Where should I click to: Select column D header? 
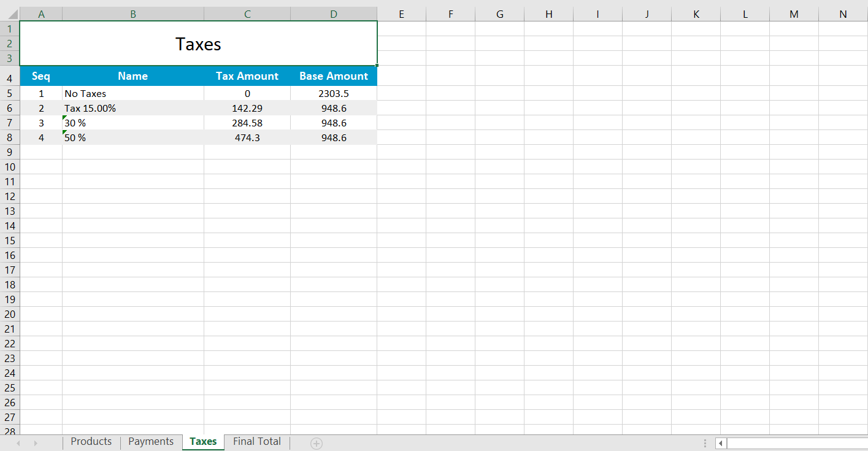coord(333,13)
